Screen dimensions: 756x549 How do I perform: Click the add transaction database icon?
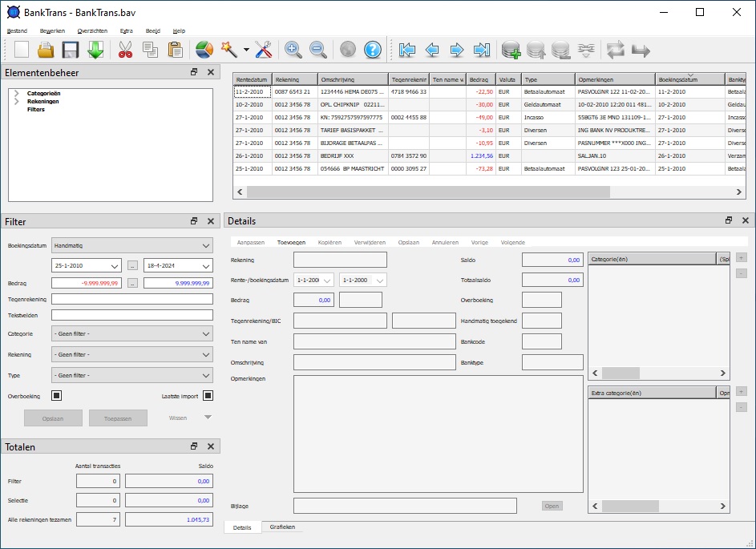tap(511, 50)
